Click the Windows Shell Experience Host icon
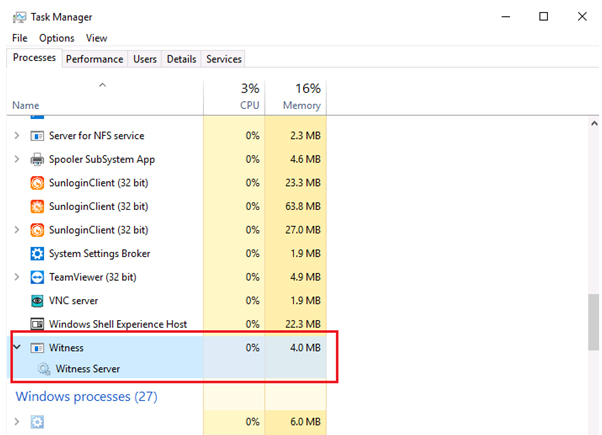 click(x=37, y=324)
